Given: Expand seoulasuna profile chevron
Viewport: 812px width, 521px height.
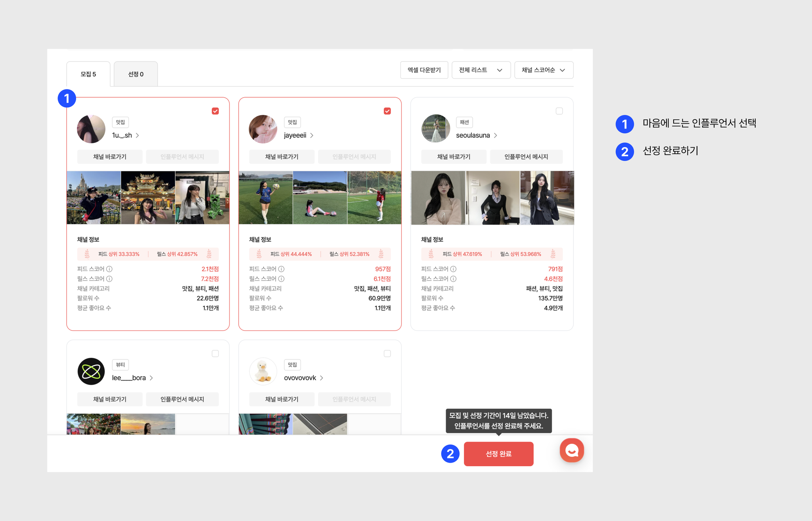Looking at the screenshot, I should tap(496, 135).
